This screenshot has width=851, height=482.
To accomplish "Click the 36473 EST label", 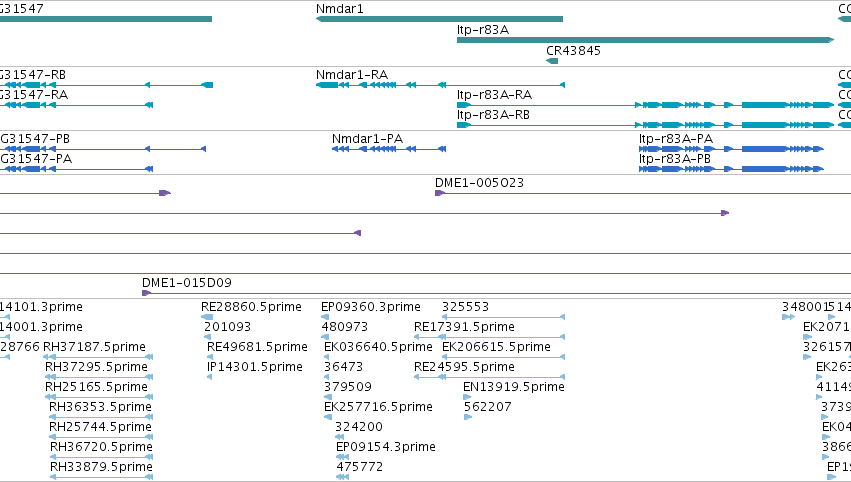I will click(343, 367).
